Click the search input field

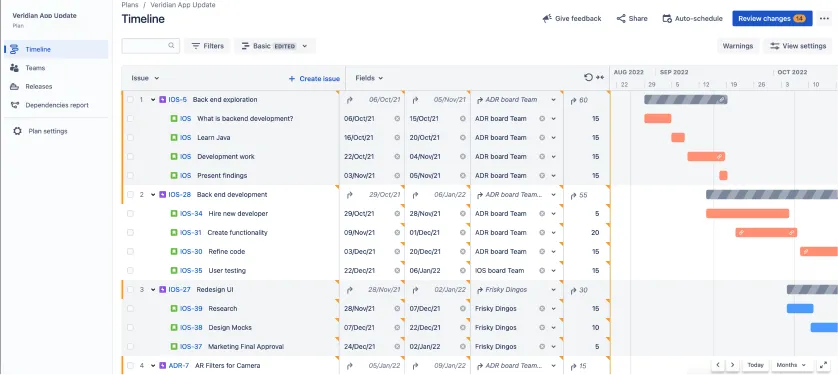[150, 46]
